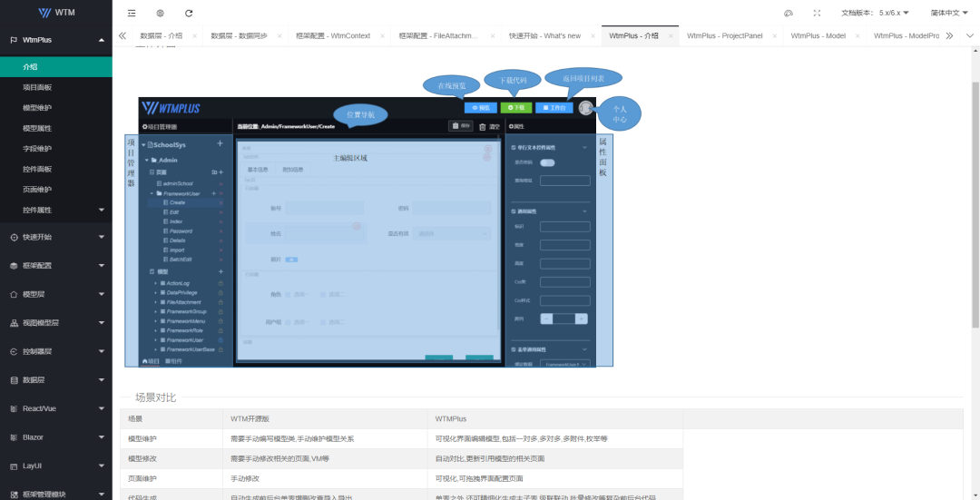
Task: Open the theme palette icon
Action: tap(789, 13)
